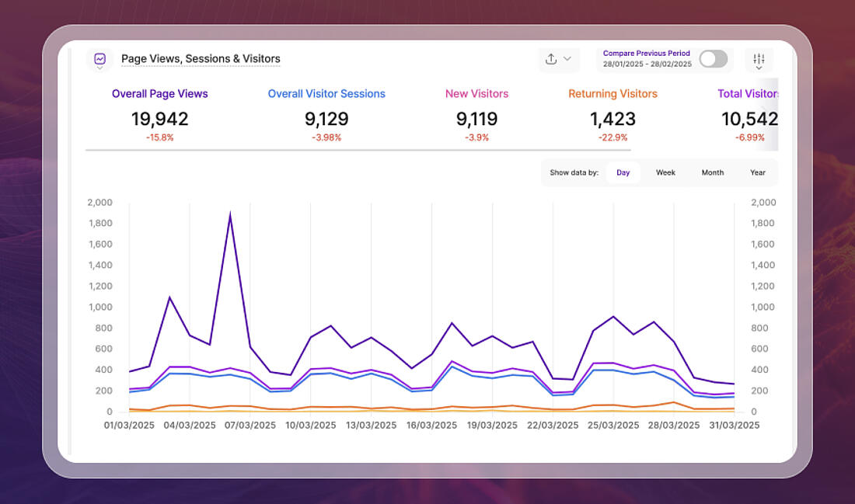Open the filter sliders settings icon
The height and width of the screenshot is (504, 855).
(x=759, y=58)
